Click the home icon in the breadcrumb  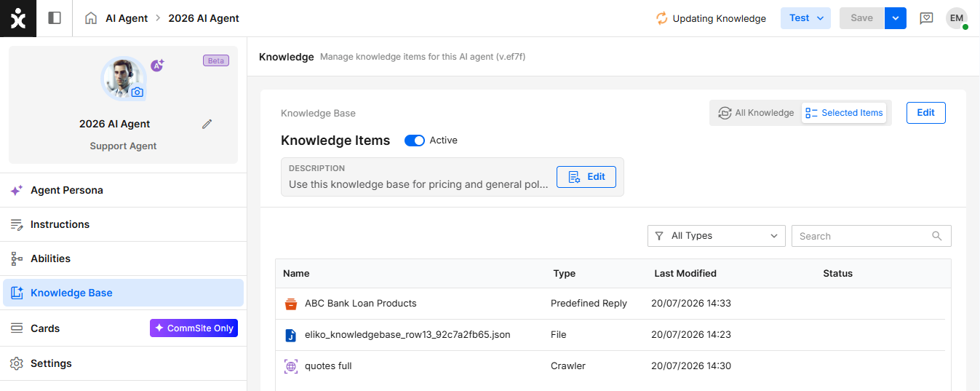(x=91, y=18)
